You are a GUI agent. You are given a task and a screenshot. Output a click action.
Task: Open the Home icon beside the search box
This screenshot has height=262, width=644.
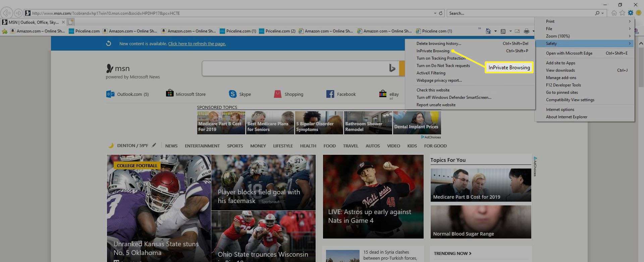click(614, 13)
